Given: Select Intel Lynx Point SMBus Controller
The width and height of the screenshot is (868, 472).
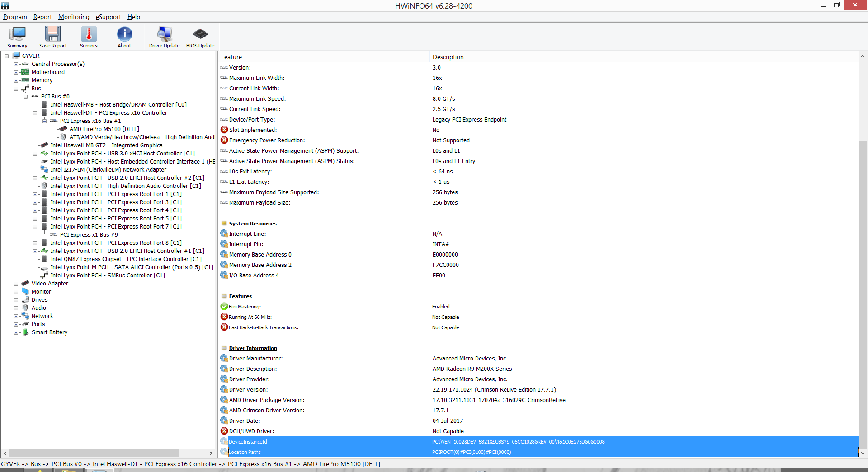Looking at the screenshot, I should point(108,275).
